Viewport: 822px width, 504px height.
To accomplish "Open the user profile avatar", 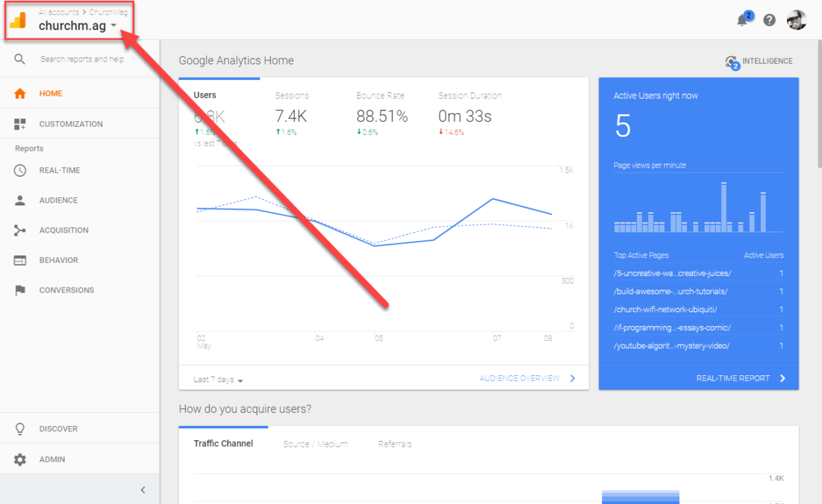I will (797, 20).
